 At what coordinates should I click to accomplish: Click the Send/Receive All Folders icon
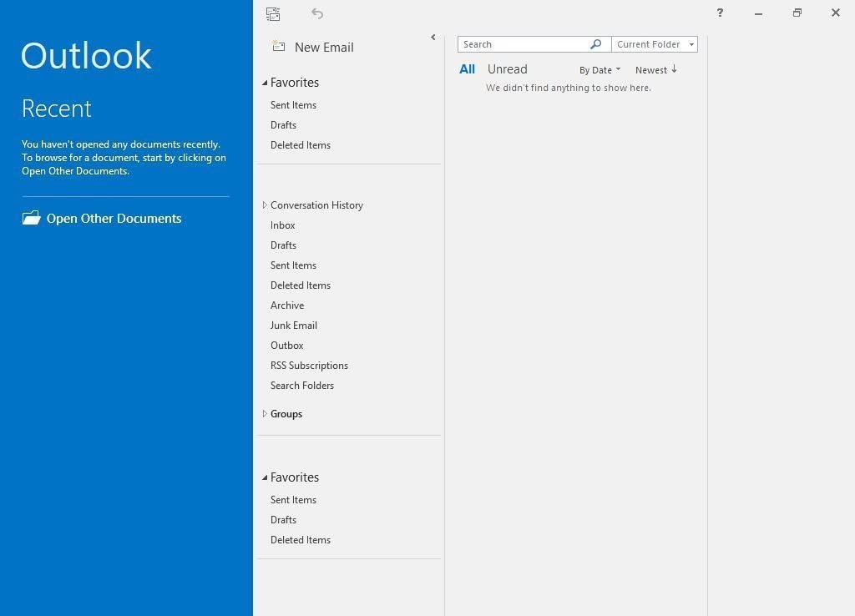pyautogui.click(x=273, y=13)
